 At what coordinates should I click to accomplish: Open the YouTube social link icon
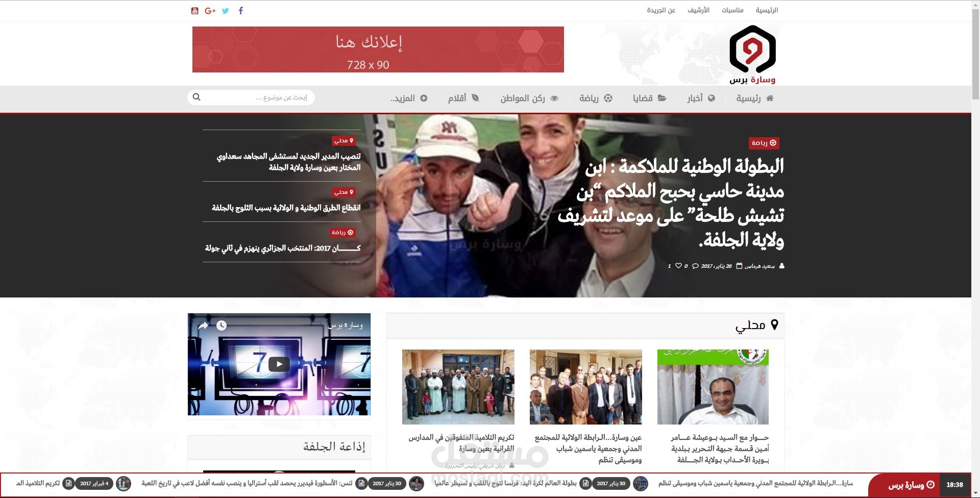pyautogui.click(x=194, y=11)
